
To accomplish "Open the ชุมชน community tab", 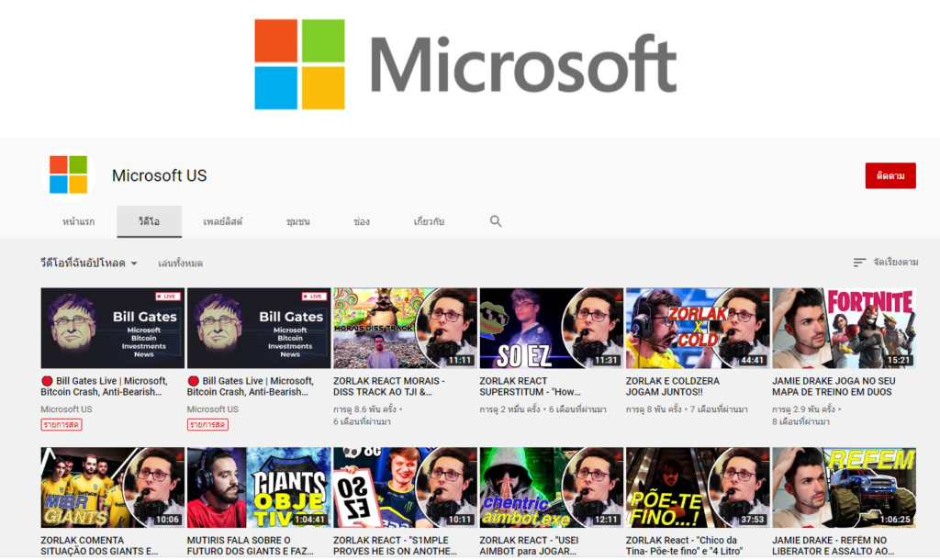I will click(x=298, y=221).
